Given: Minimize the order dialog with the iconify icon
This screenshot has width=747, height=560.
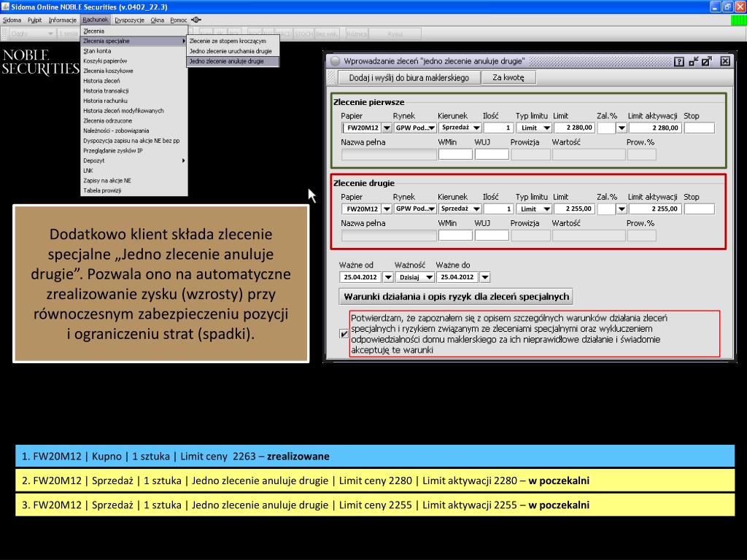Looking at the screenshot, I should tap(694, 61).
